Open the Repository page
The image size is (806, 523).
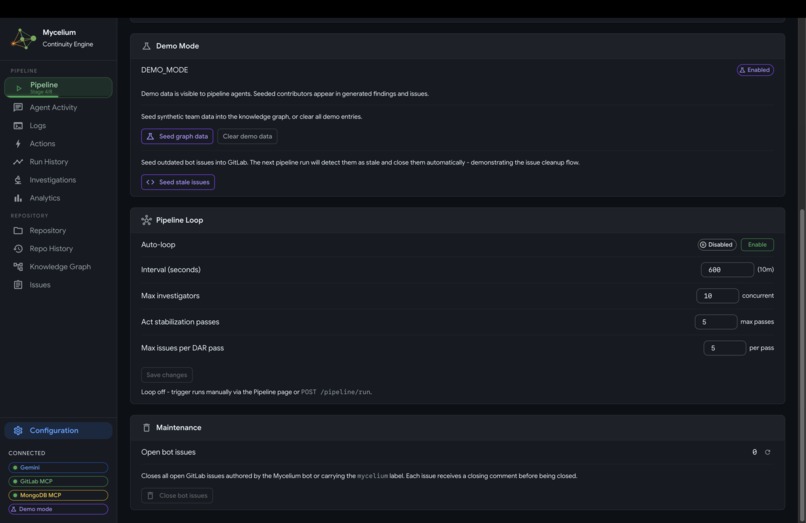[47, 230]
